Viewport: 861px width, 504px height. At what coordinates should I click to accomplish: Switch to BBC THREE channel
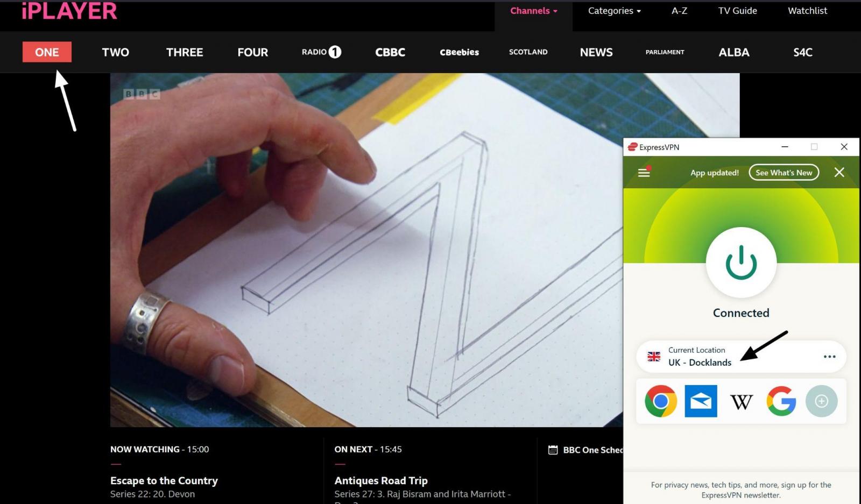pyautogui.click(x=185, y=52)
